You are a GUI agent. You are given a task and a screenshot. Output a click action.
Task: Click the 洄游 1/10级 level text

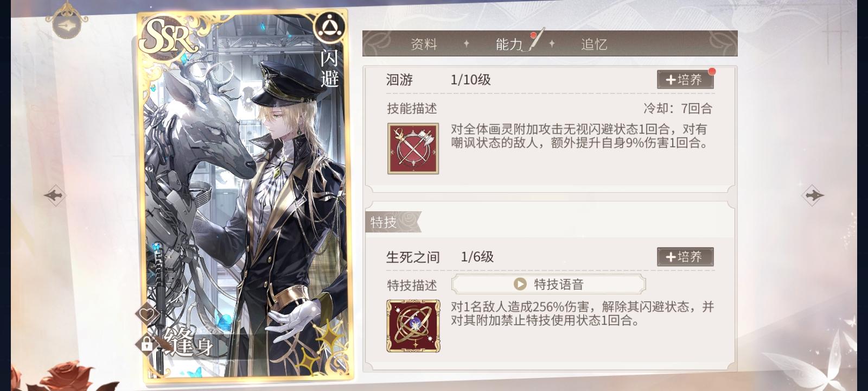[x=470, y=80]
